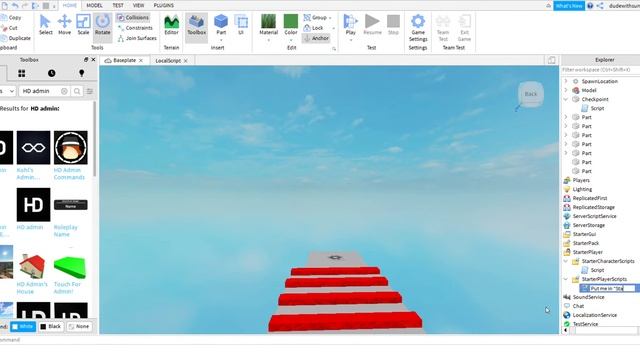The height and width of the screenshot is (360, 640).
Task: Switch to the LocalScript document tab
Action: pyautogui.click(x=168, y=60)
